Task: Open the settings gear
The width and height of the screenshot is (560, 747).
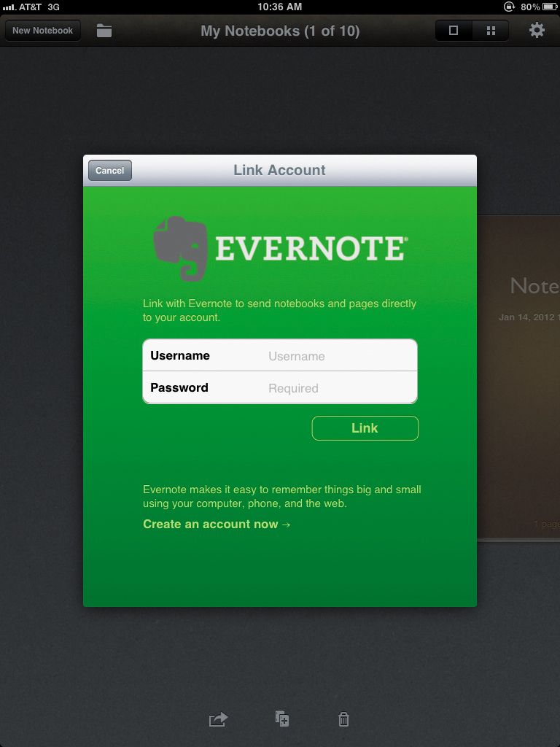Action: [537, 30]
